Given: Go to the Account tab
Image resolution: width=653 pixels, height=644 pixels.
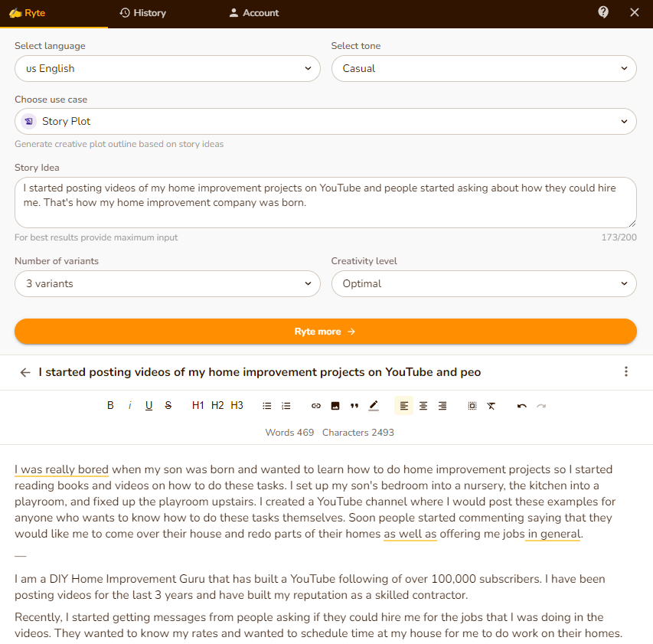Looking at the screenshot, I should (x=253, y=12).
